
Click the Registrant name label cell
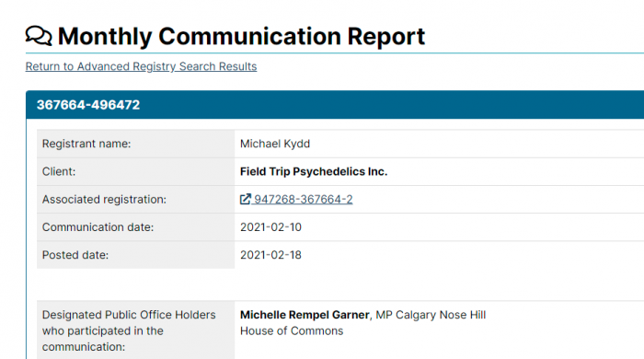[x=135, y=144]
